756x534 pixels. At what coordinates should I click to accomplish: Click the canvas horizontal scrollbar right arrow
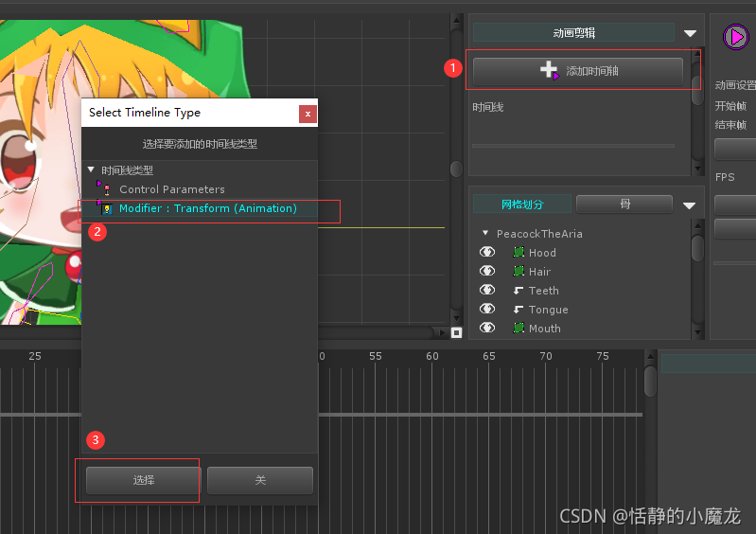click(442, 332)
